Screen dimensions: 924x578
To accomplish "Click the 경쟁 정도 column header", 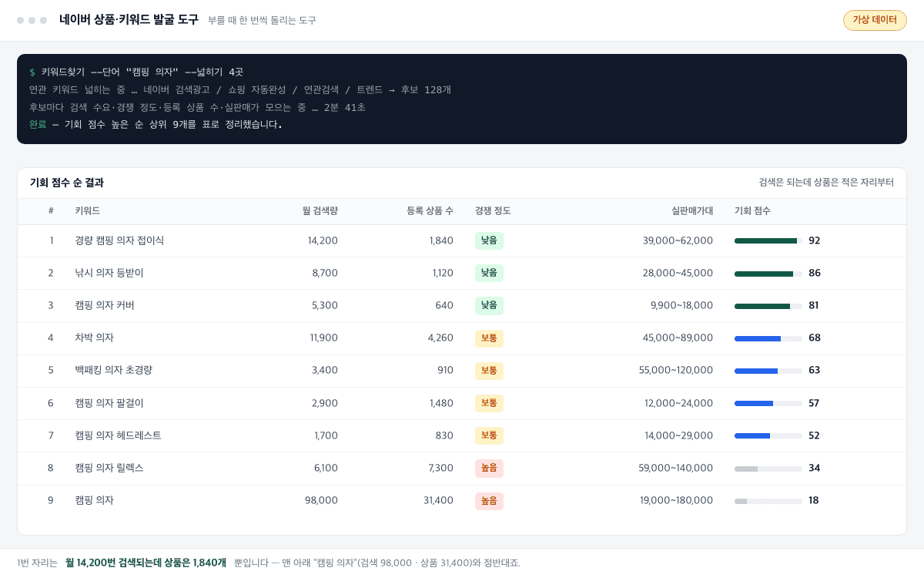I will tap(493, 211).
